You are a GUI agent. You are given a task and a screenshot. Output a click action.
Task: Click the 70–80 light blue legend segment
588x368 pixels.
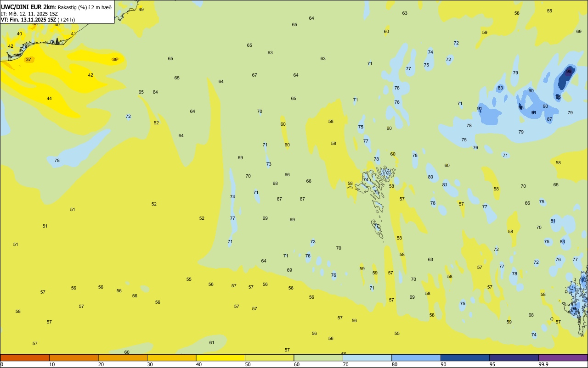[x=367, y=357]
